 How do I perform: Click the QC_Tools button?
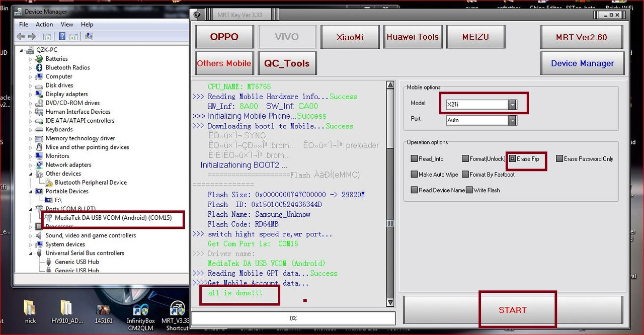pos(287,63)
